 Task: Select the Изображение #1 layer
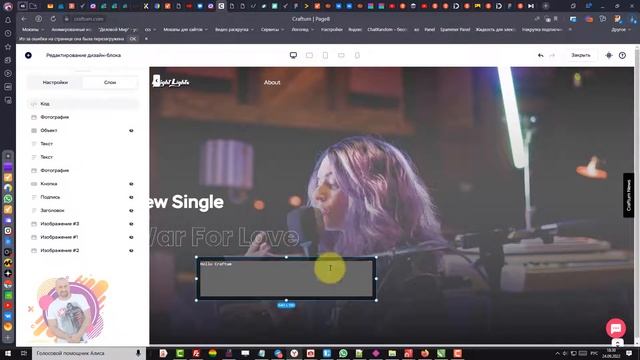(83, 237)
